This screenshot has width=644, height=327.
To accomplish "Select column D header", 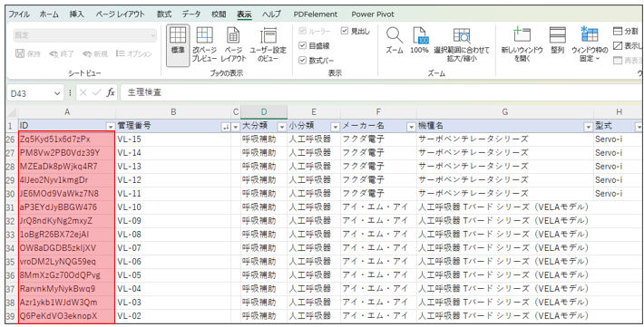I will point(264,112).
